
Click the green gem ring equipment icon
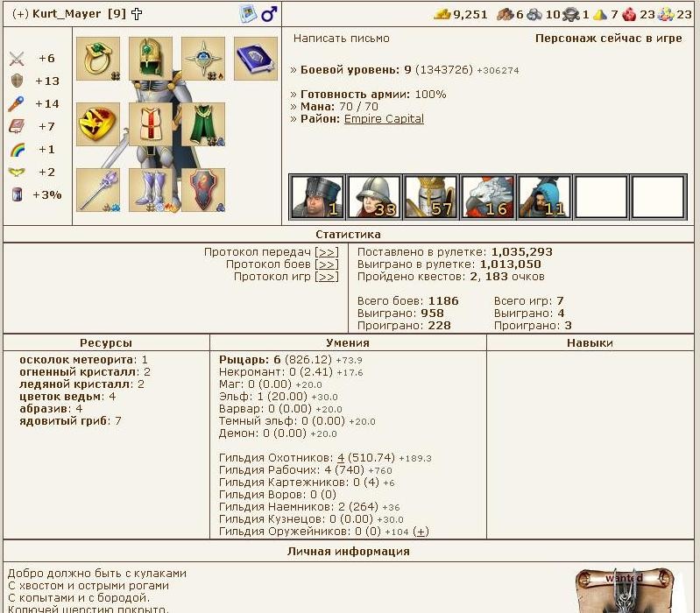point(97,59)
